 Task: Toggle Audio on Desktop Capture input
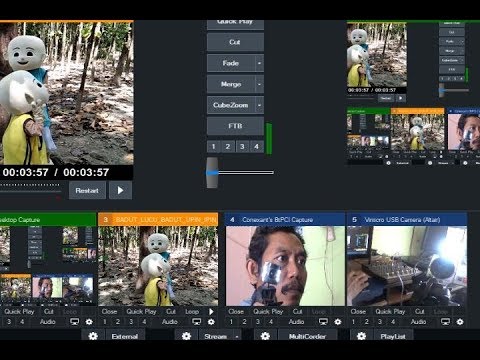[47, 322]
